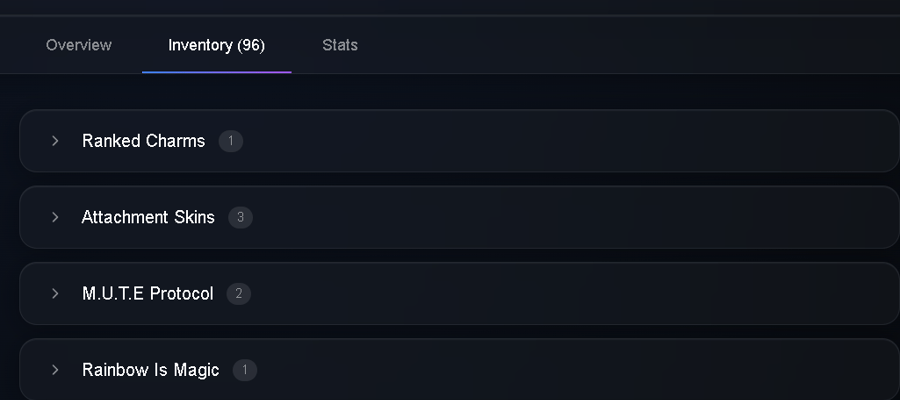Click the Ranked Charms section title
Image resolution: width=900 pixels, height=400 pixels.
tap(143, 141)
